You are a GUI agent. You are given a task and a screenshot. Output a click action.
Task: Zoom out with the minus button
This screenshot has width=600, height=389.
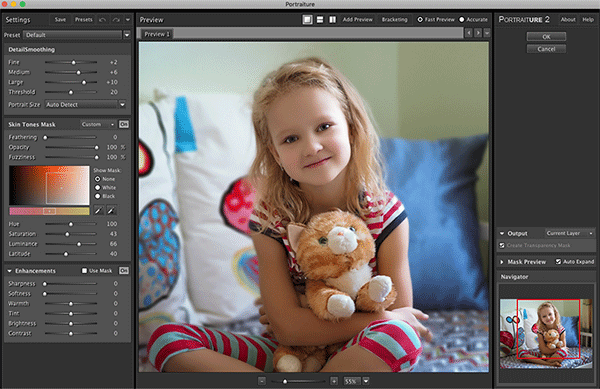click(262, 381)
